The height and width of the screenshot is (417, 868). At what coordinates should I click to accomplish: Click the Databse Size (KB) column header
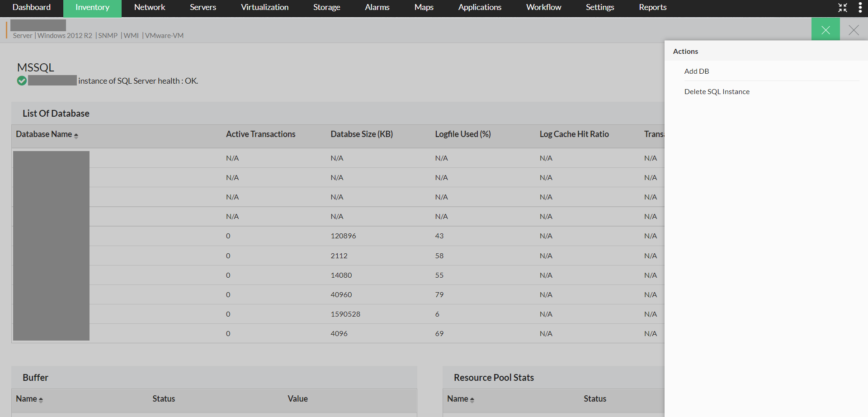pos(362,134)
